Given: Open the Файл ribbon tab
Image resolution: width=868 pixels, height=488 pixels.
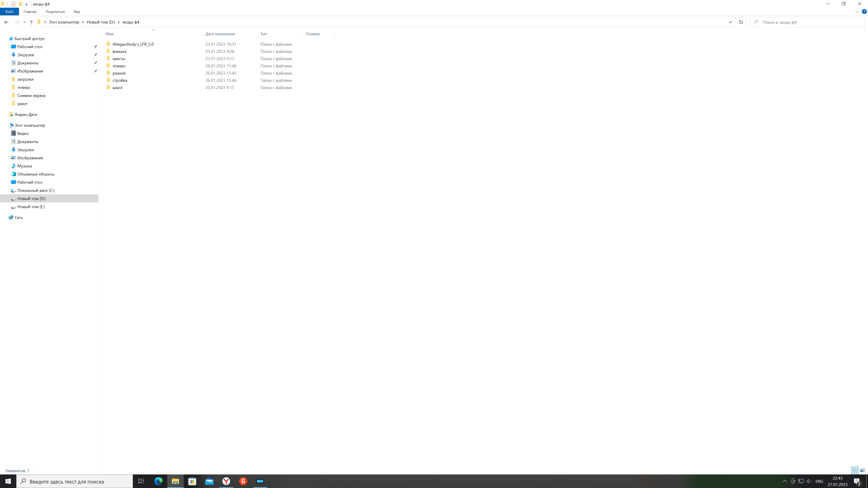Looking at the screenshot, I should coord(9,12).
